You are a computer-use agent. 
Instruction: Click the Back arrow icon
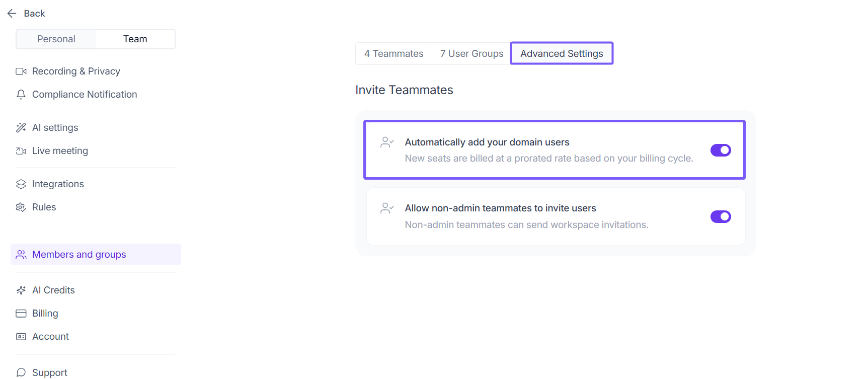(x=12, y=14)
